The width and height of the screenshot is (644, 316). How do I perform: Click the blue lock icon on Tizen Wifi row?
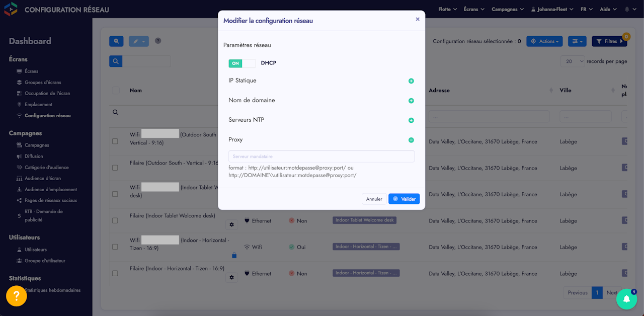pos(234,255)
